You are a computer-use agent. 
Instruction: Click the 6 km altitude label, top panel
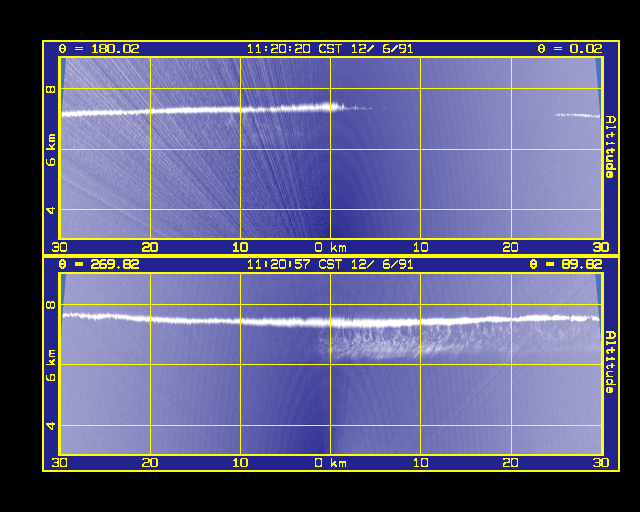pos(51,150)
